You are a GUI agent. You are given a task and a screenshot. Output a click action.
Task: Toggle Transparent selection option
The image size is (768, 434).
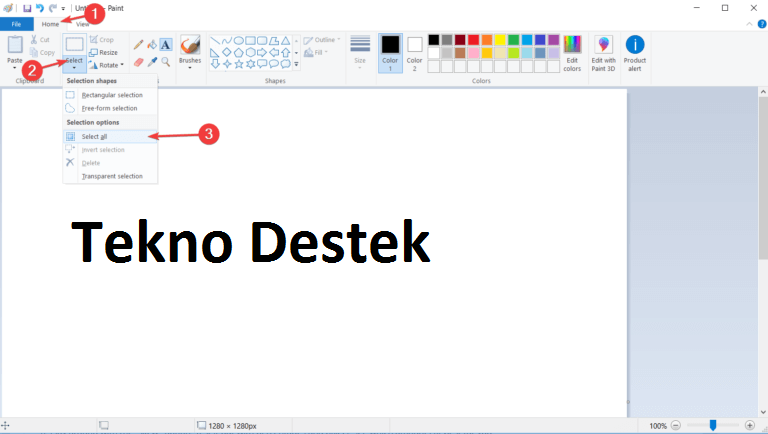point(111,176)
